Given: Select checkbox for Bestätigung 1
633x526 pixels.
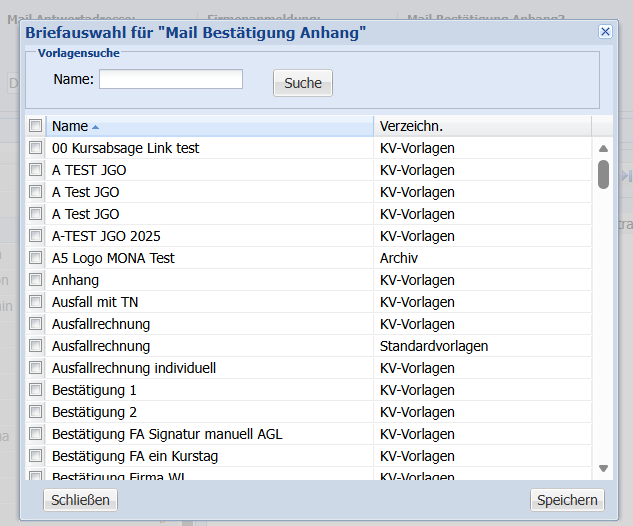Looking at the screenshot, I should pos(36,390).
